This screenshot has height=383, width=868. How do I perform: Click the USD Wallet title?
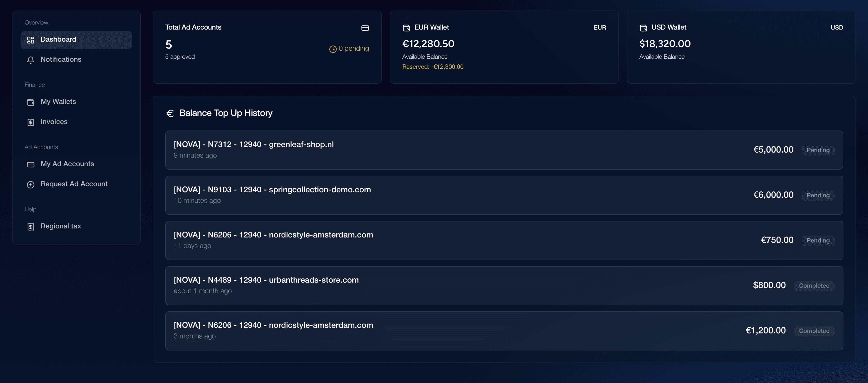pyautogui.click(x=669, y=27)
